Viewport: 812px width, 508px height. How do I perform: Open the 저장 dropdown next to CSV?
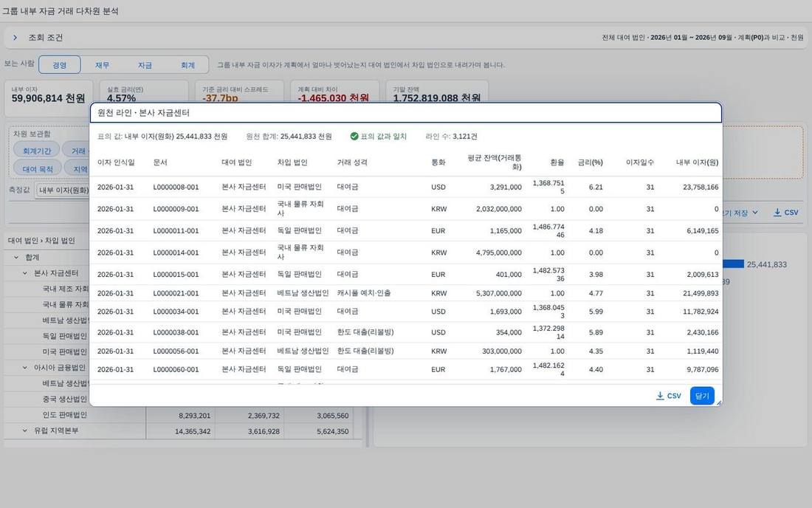741,213
